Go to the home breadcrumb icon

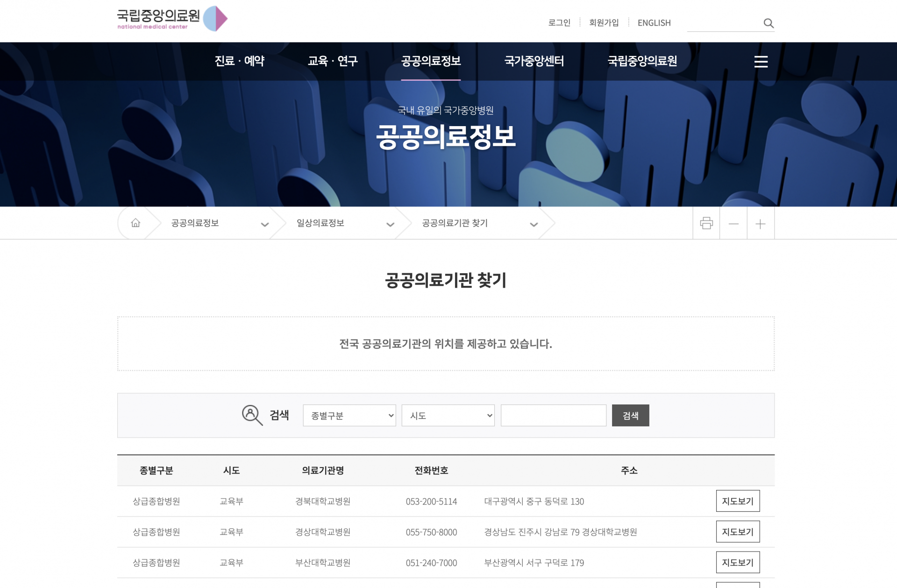[135, 223]
